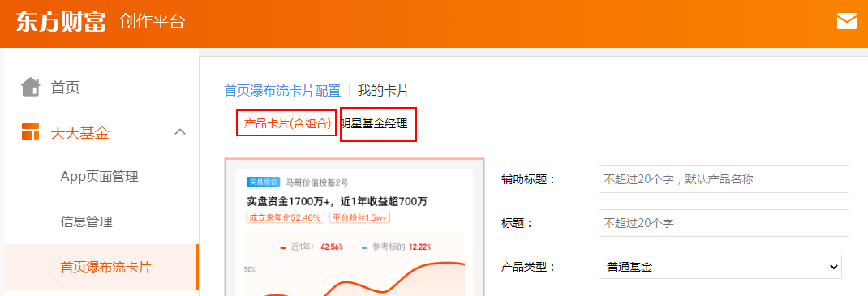
Task: Click 近1年 42.56% chart legend
Action: pos(312,247)
